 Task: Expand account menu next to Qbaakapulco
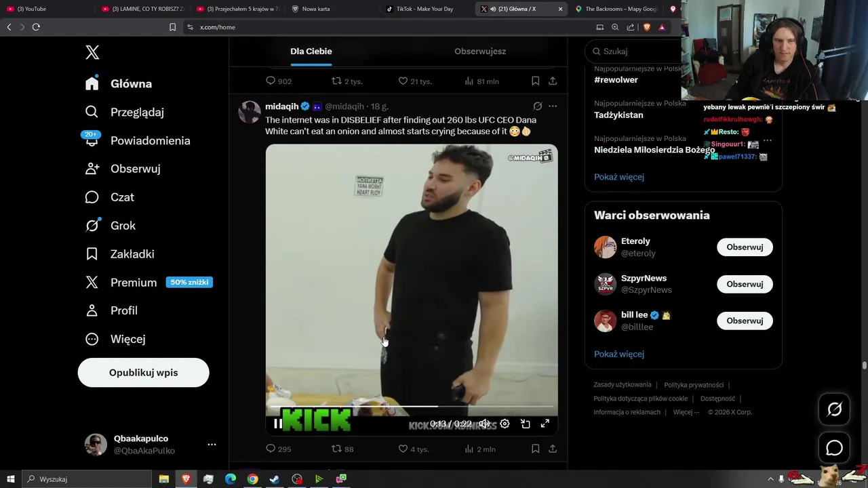point(212,445)
